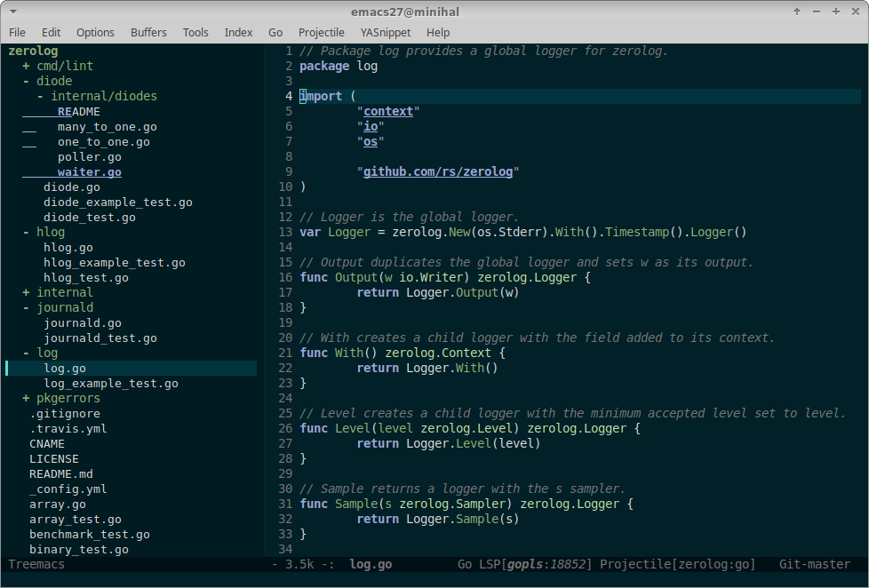Open diode.go file
The height and width of the screenshot is (588, 869).
(x=72, y=187)
